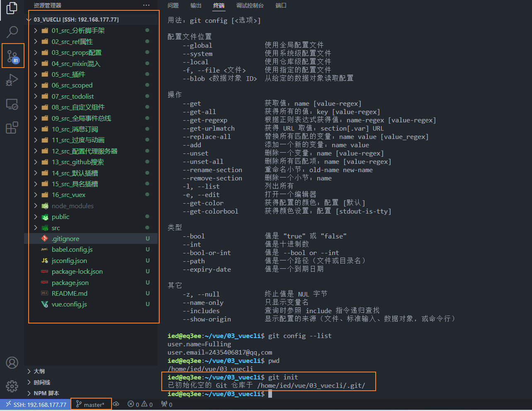Switch to the 问题 panel tab
Image resolution: width=532 pixels, height=411 pixels.
tap(173, 5)
